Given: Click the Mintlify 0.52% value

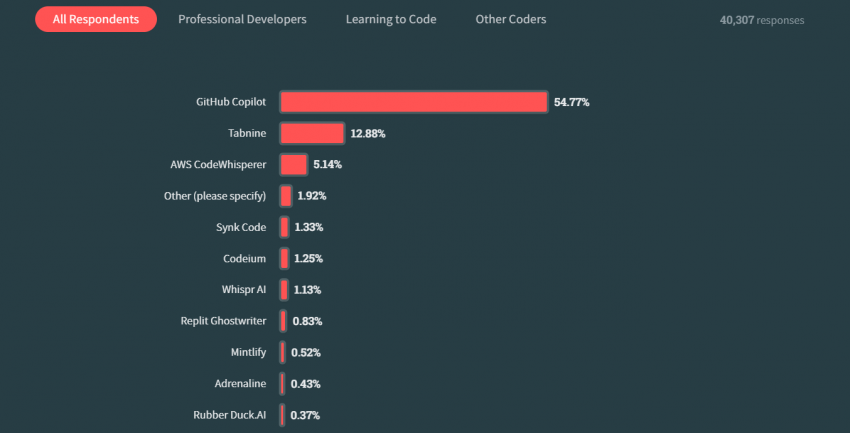Looking at the screenshot, I should (305, 353).
